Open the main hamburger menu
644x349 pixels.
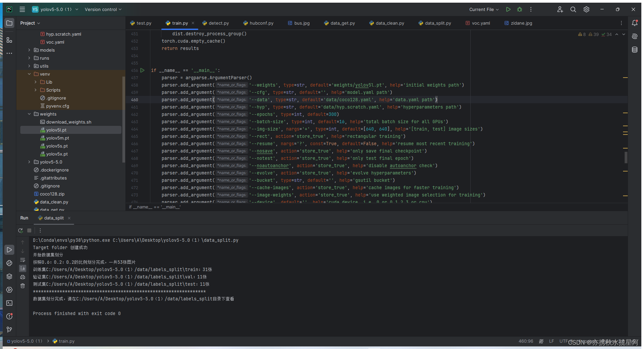click(22, 9)
